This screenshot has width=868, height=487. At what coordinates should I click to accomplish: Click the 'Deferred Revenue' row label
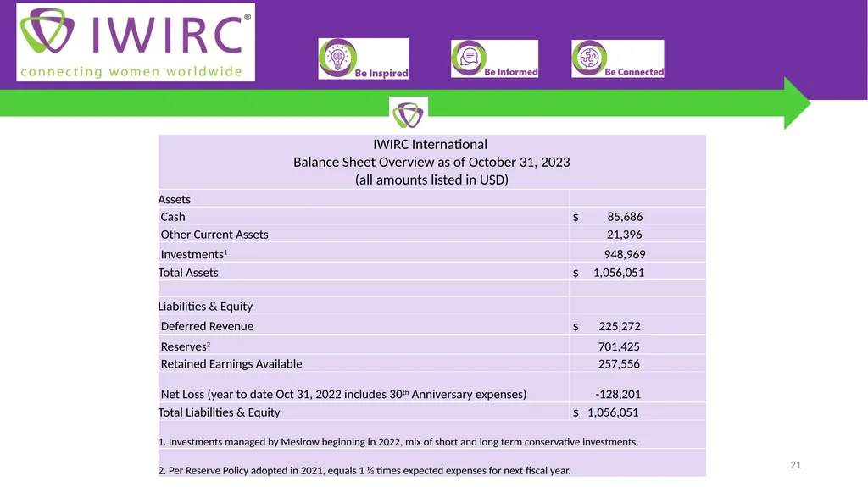point(207,327)
